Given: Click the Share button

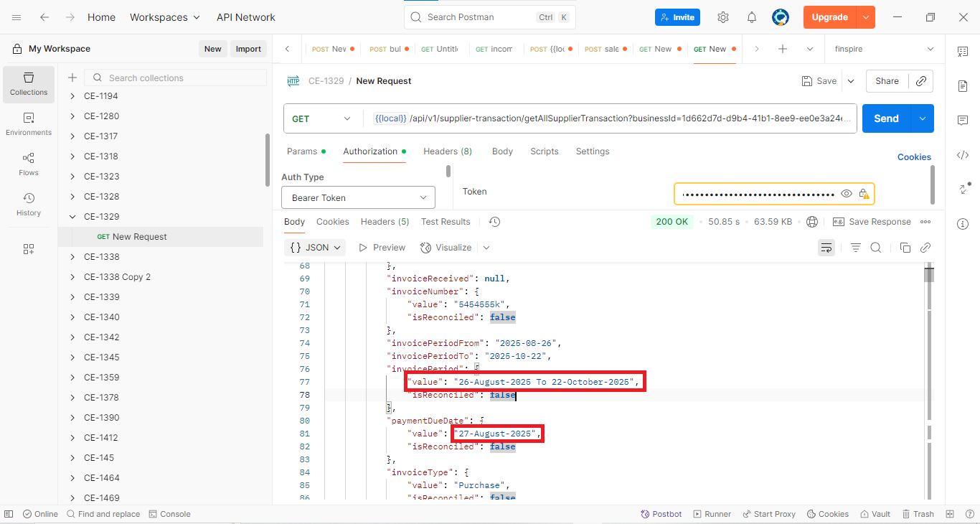Looking at the screenshot, I should 887,81.
